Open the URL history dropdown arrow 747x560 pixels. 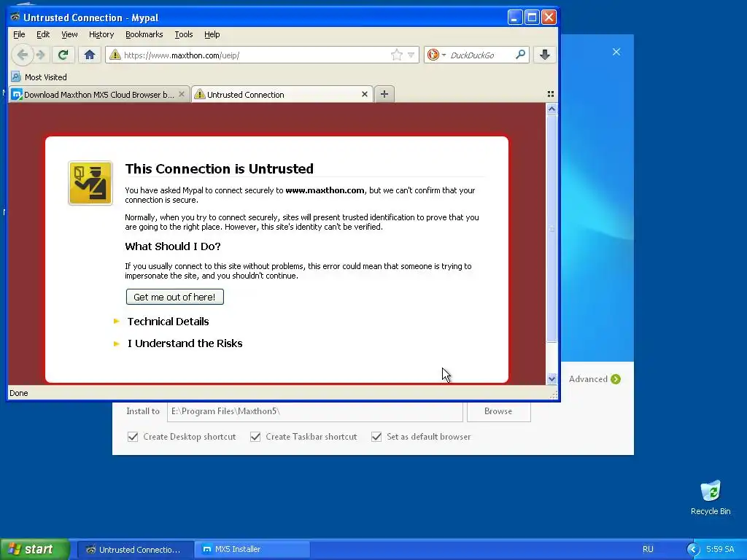click(411, 55)
